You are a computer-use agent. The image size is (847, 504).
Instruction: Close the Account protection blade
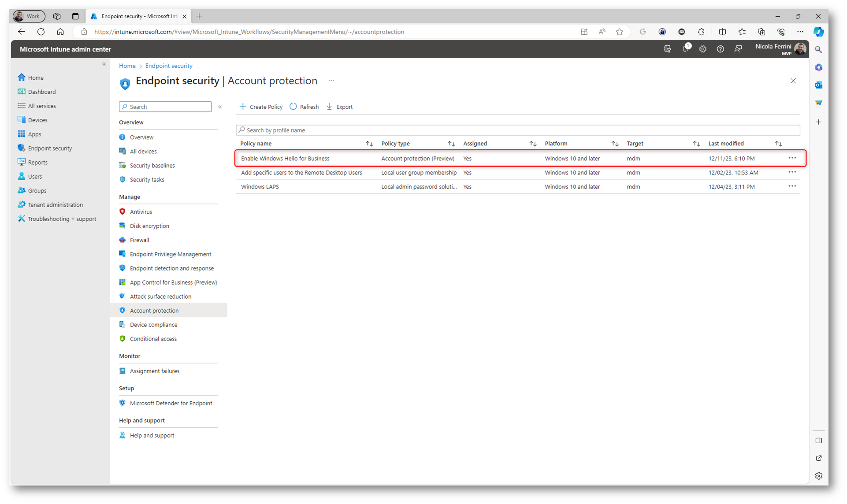coord(793,81)
